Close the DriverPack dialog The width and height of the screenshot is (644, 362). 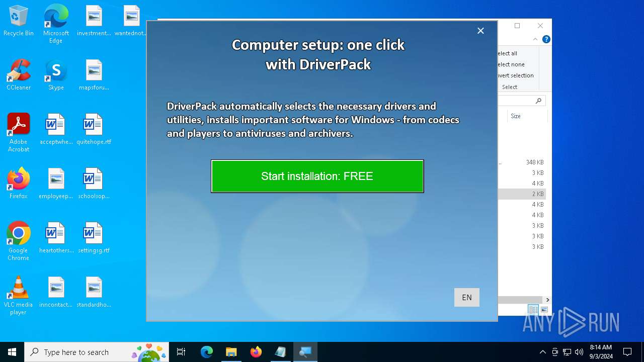click(480, 31)
